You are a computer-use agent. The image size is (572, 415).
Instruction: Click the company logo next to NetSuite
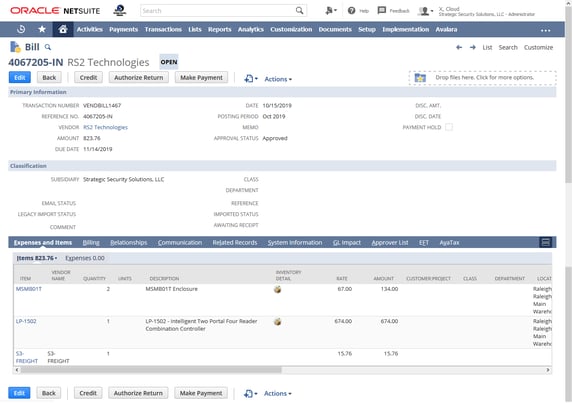[x=120, y=10]
